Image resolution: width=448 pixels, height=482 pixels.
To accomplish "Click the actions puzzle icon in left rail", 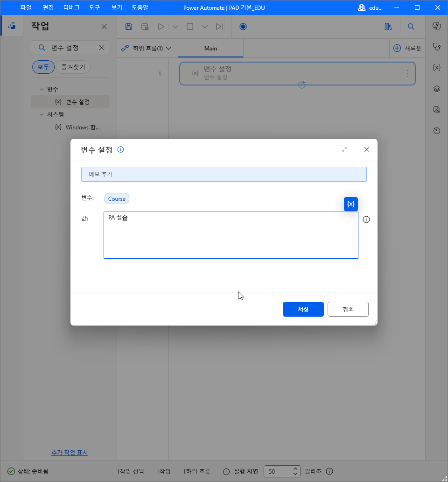I will (12, 26).
